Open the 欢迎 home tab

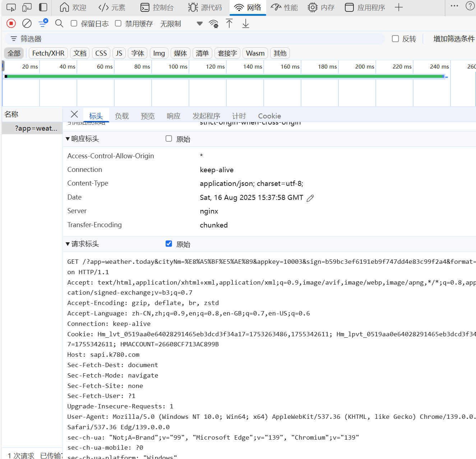click(x=73, y=8)
